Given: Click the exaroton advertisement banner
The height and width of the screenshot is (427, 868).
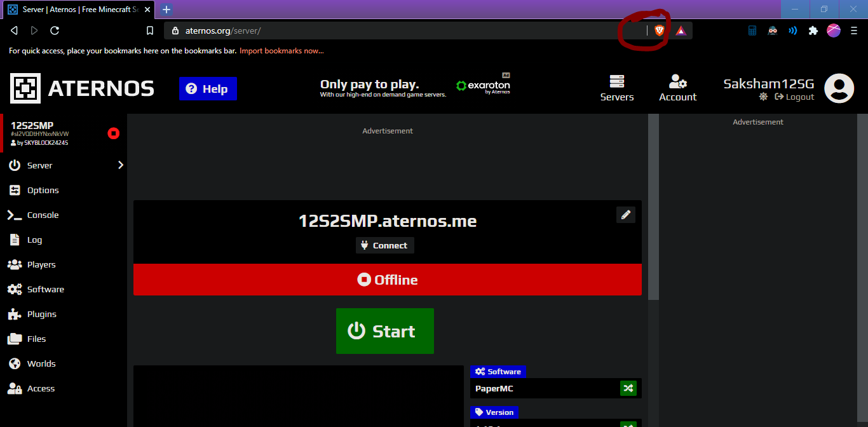Looking at the screenshot, I should [415, 86].
